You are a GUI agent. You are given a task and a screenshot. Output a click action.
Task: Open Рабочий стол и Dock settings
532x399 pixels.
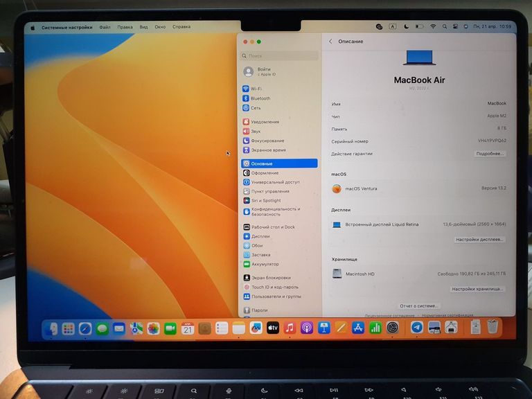(269, 227)
